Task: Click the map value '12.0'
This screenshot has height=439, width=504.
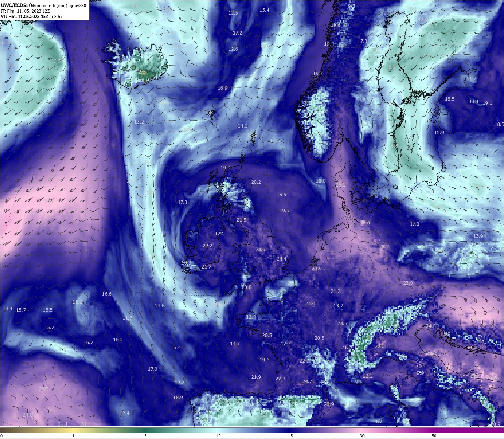Action: pyautogui.click(x=321, y=181)
